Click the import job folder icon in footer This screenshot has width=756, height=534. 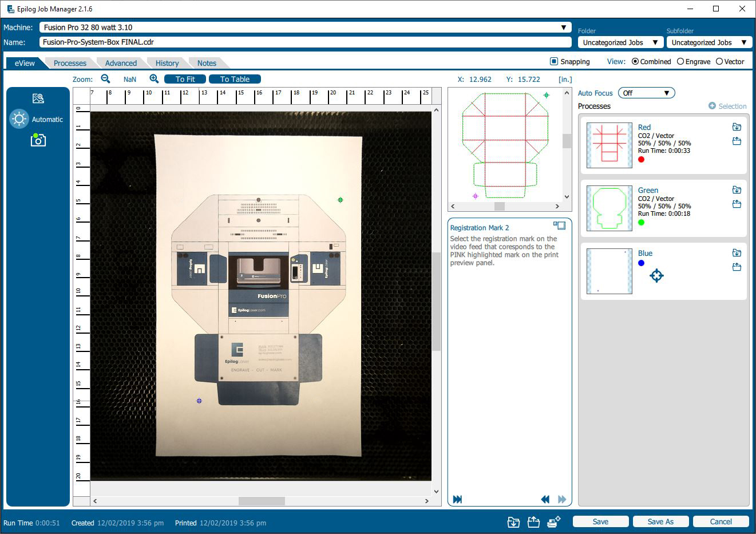[x=513, y=522]
